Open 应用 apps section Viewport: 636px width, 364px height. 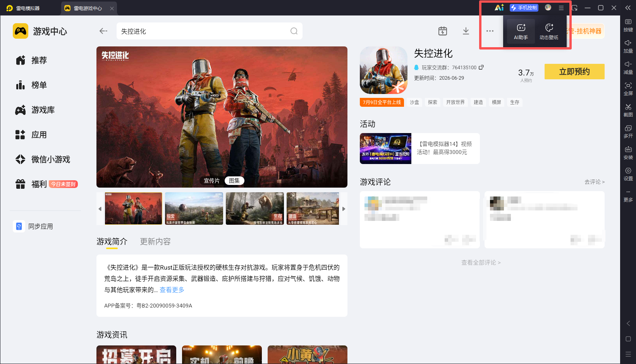[x=32, y=135]
